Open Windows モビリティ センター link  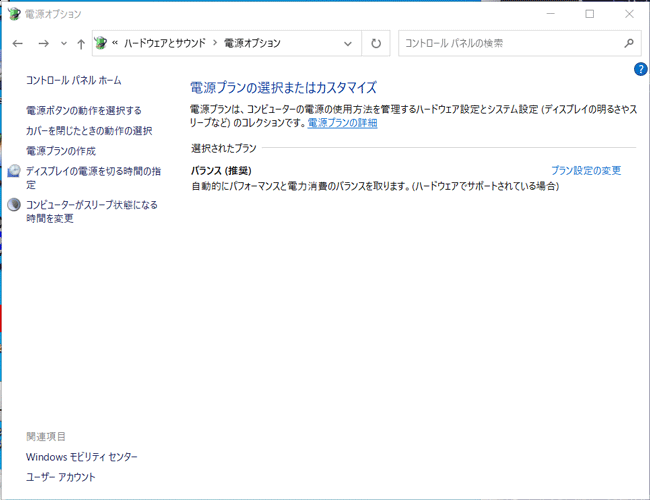82,457
